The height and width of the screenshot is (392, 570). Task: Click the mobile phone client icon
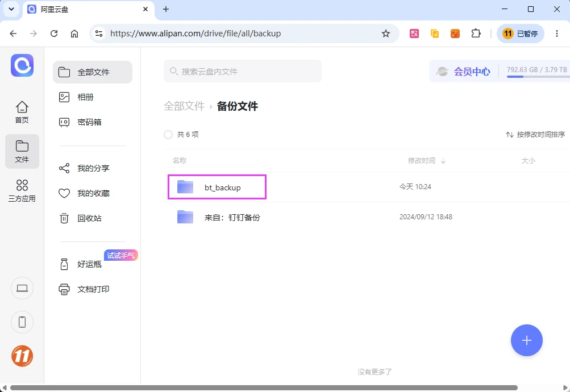pyautogui.click(x=22, y=322)
